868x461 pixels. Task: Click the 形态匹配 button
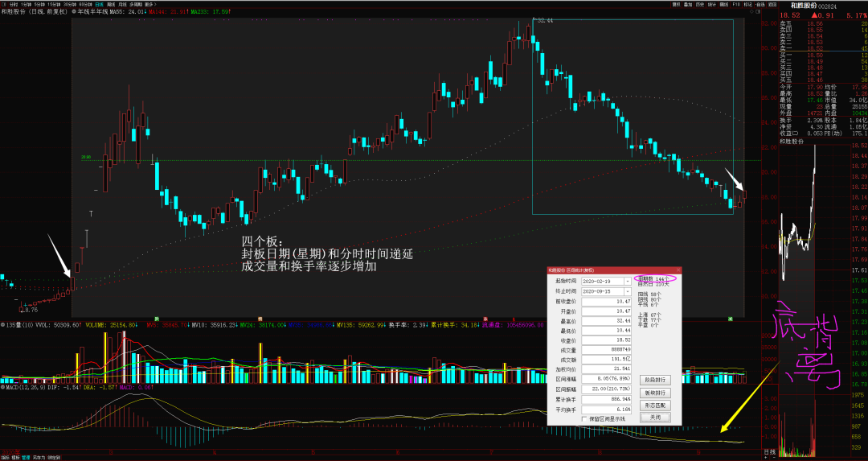click(x=655, y=405)
